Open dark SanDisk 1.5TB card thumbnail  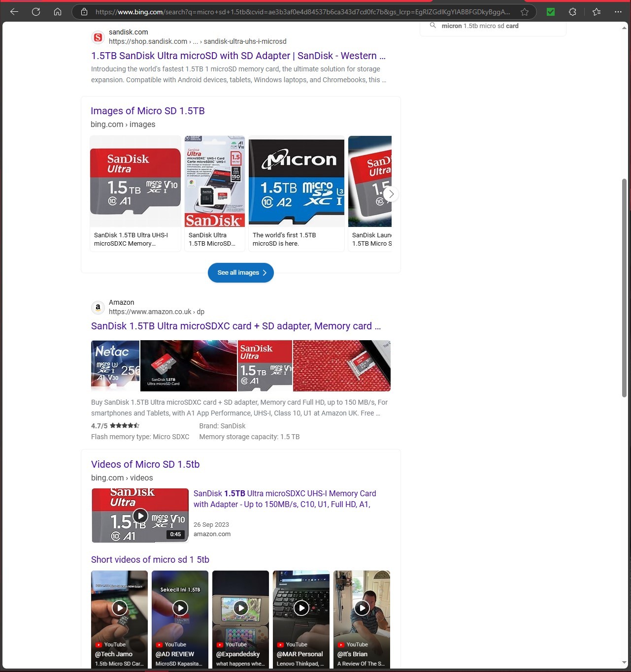(189, 366)
